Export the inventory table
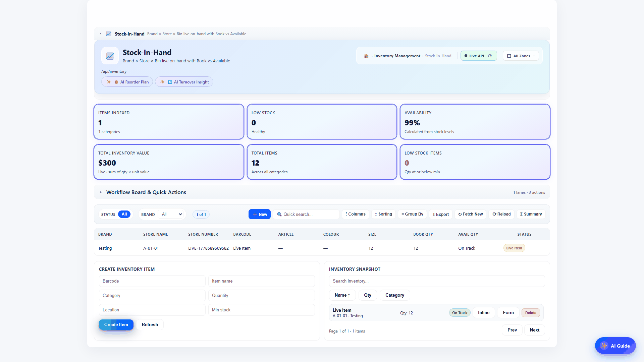The image size is (644, 362). 441,215
